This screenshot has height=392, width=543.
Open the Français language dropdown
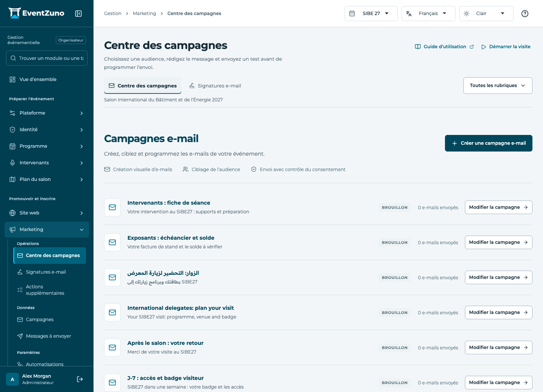428,14
